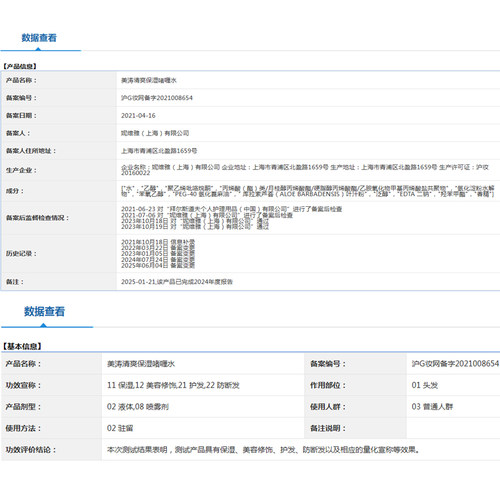The height and width of the screenshot is (500, 500).
Task: Click the 2022年03月22日 history record
Action: click(158, 248)
